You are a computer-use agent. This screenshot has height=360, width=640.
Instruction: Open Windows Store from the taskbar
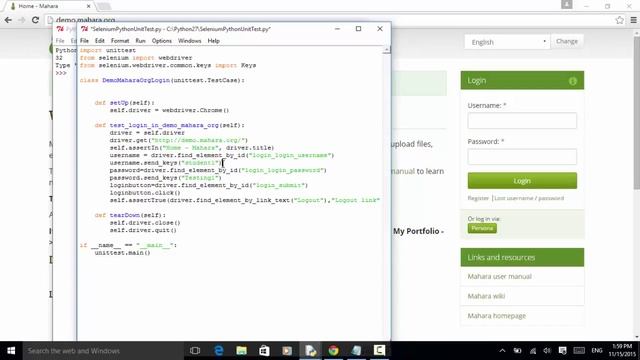pos(264,351)
